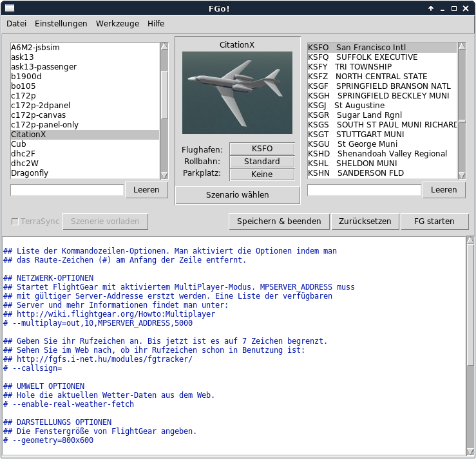Click the FG starten button
Image resolution: width=476 pixels, height=459 pixels.
[434, 221]
